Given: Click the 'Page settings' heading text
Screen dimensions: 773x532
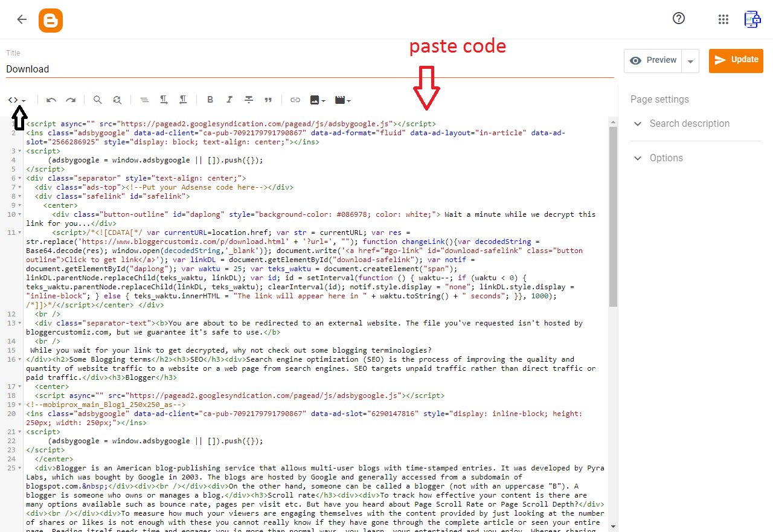Looking at the screenshot, I should click(659, 100).
